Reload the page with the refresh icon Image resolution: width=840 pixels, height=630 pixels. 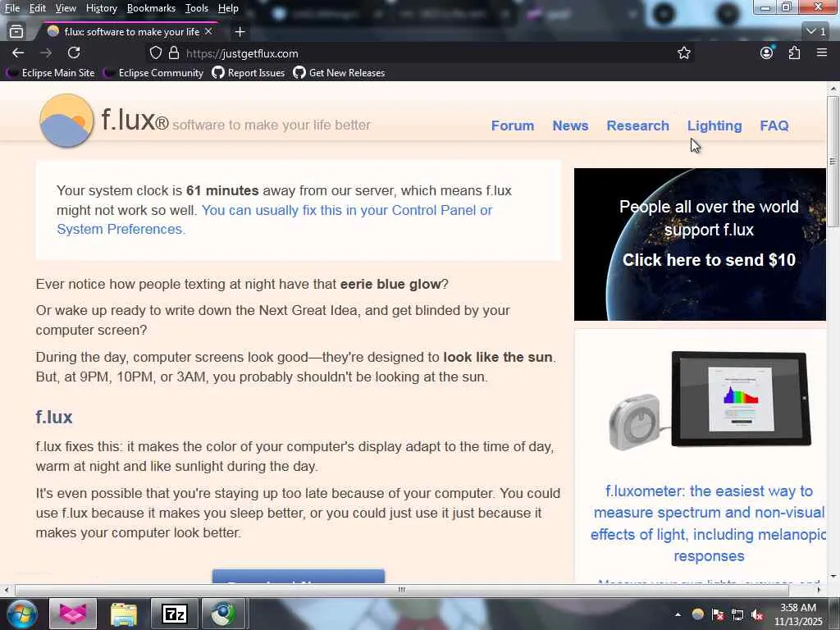coord(74,53)
